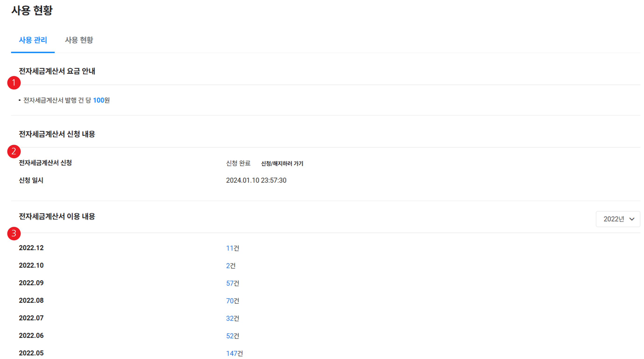Open the 사용 현황 tab
Viewport: 644px width, 359px height.
click(x=79, y=40)
